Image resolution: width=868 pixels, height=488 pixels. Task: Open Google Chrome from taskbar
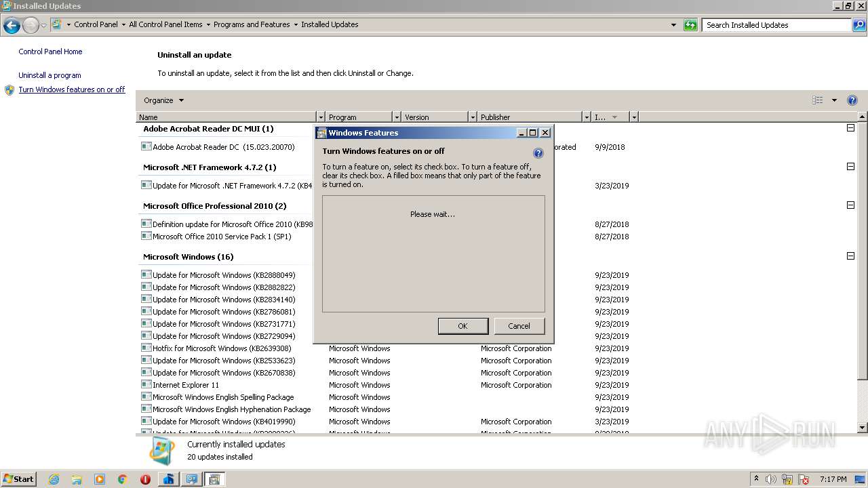[x=123, y=479]
